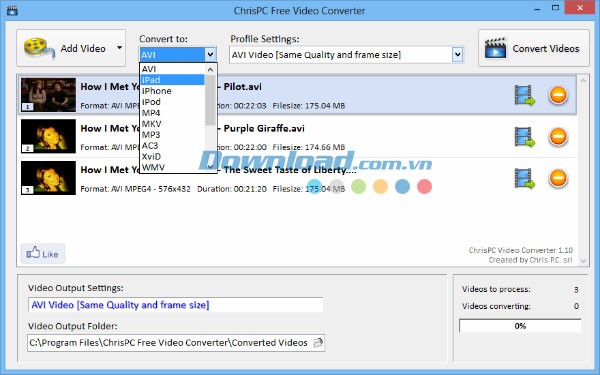Click the format list scroll-up arrow

(x=210, y=69)
